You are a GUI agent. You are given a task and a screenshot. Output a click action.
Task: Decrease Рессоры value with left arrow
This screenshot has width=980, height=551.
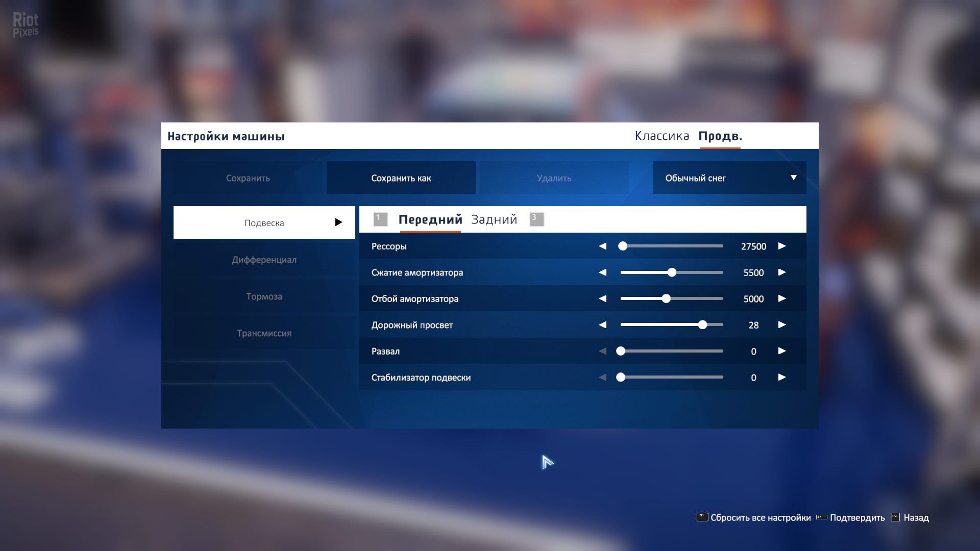[602, 246]
